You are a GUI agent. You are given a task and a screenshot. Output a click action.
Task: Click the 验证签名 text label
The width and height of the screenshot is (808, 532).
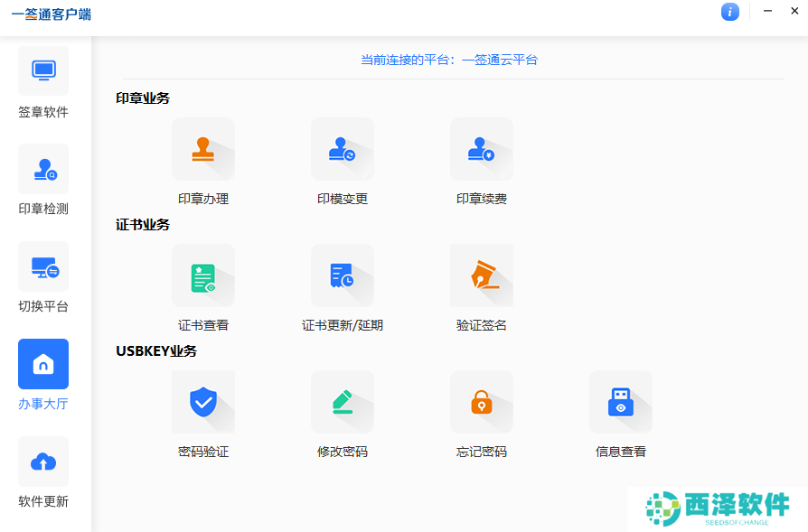pyautogui.click(x=482, y=325)
